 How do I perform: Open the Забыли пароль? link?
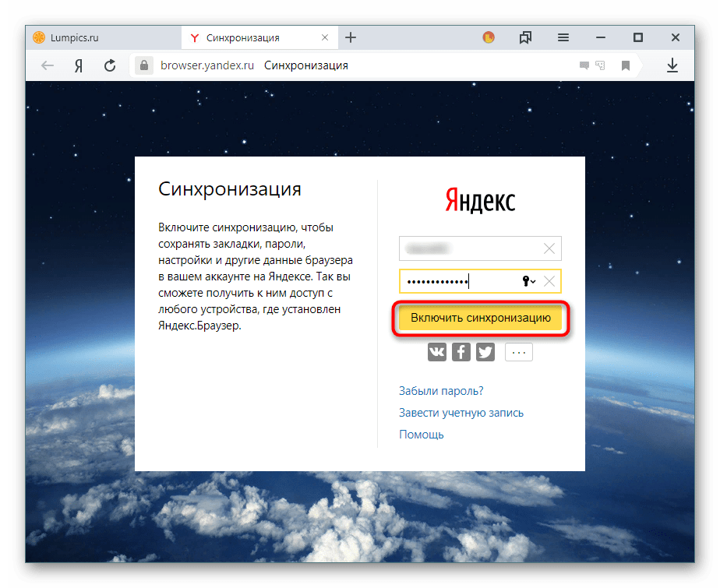pyautogui.click(x=441, y=391)
